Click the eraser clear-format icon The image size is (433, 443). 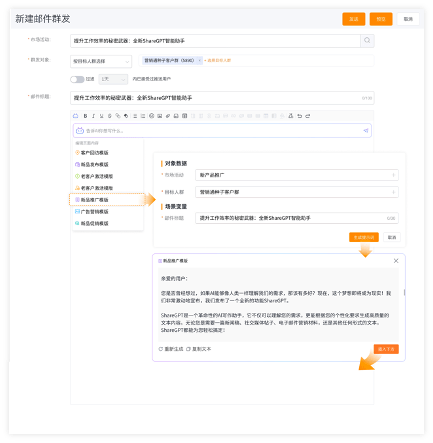tap(126, 116)
